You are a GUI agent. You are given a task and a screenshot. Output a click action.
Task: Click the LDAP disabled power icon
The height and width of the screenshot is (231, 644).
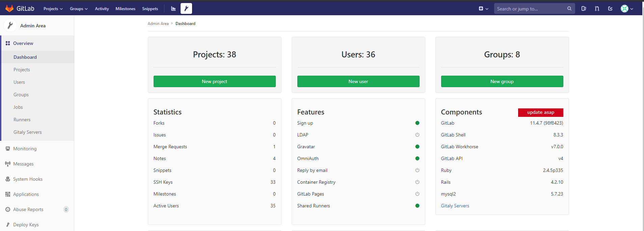[417, 135]
